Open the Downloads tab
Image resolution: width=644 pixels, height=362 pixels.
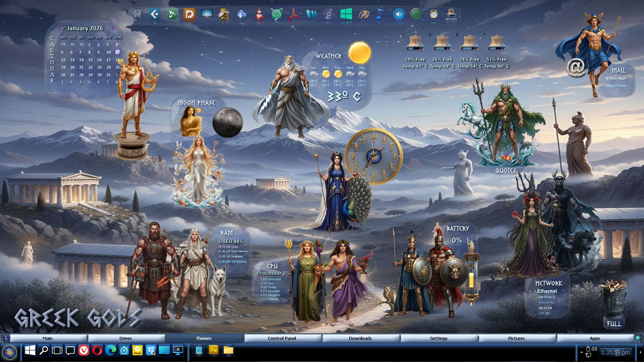360,338
